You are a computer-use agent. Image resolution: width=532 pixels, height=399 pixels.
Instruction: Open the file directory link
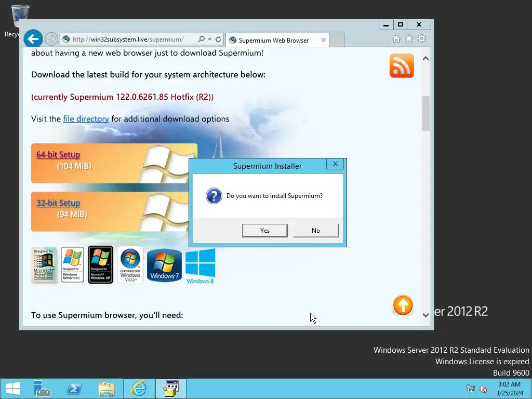[86, 119]
